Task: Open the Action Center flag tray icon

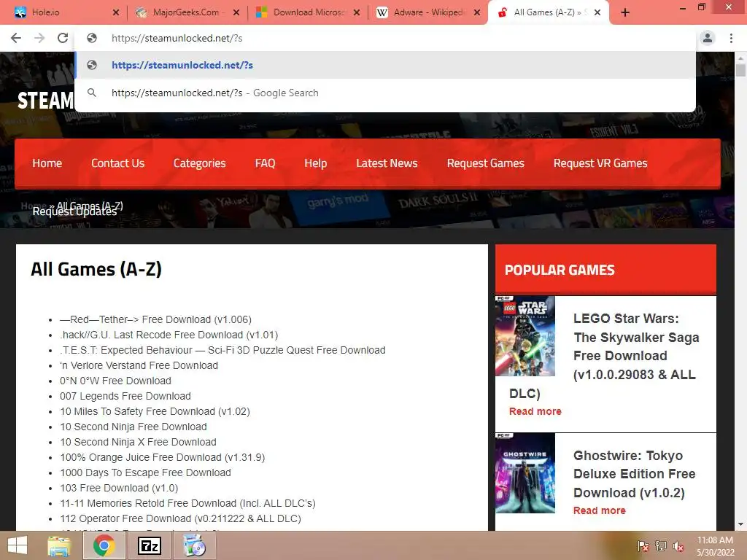Action: pyautogui.click(x=643, y=545)
